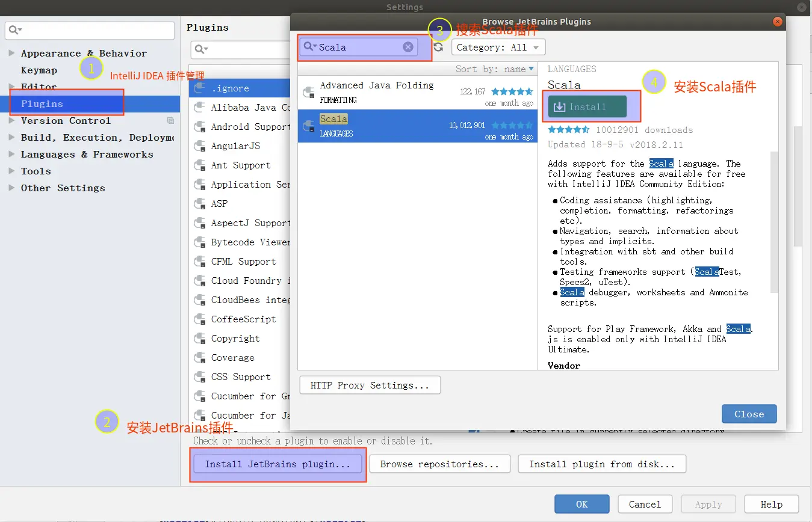Click the Plugins panel search magnifier icon
The width and height of the screenshot is (812, 522).
[x=202, y=49]
